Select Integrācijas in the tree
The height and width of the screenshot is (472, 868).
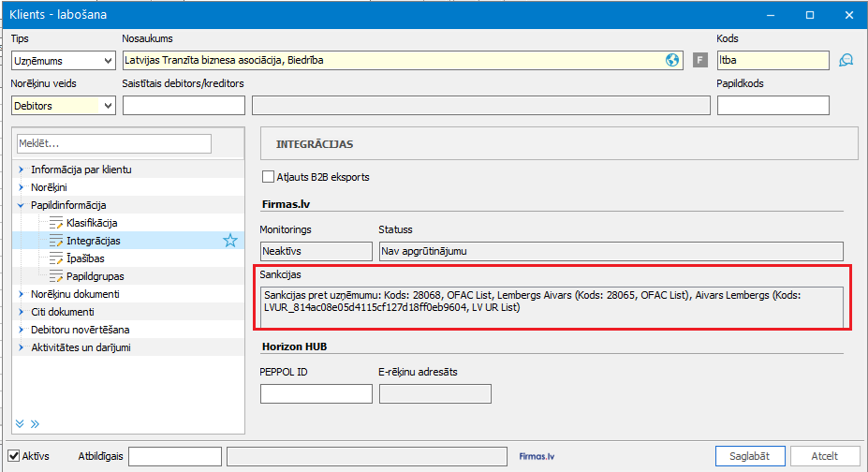pos(94,241)
